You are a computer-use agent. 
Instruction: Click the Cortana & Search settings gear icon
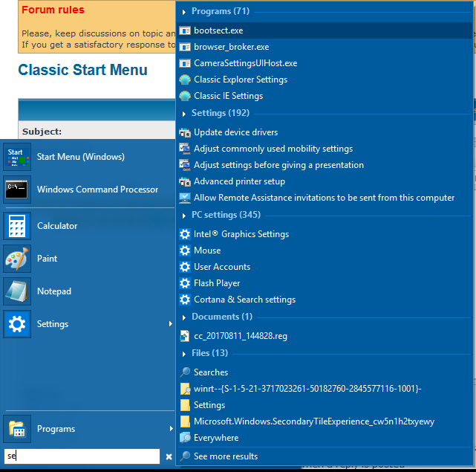coord(185,300)
